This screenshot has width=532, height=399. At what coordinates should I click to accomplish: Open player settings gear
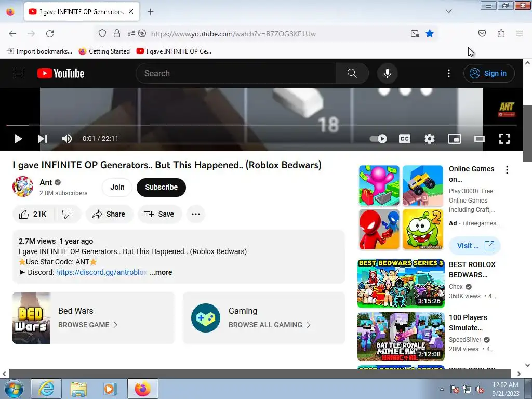(430, 138)
